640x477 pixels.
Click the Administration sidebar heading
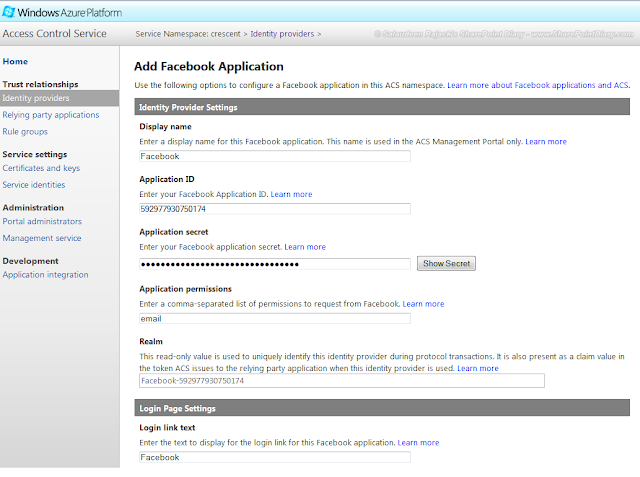[33, 208]
